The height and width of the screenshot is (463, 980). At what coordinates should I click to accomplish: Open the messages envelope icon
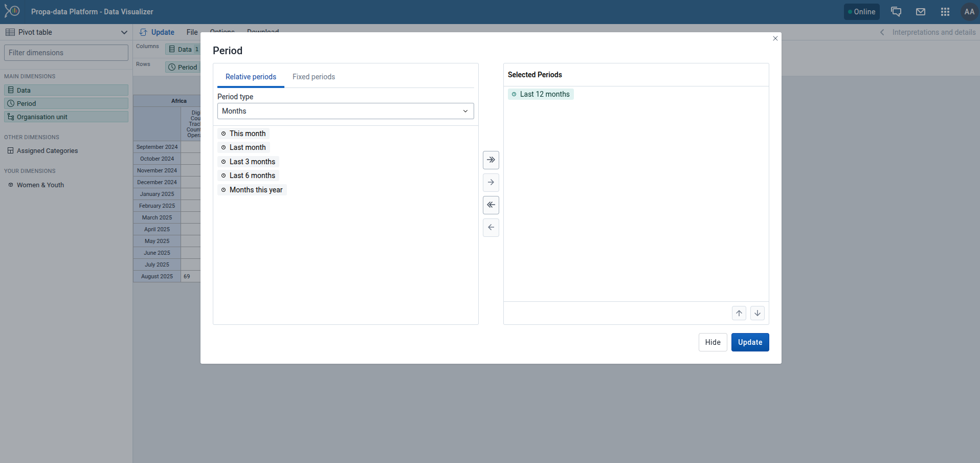pyautogui.click(x=920, y=12)
